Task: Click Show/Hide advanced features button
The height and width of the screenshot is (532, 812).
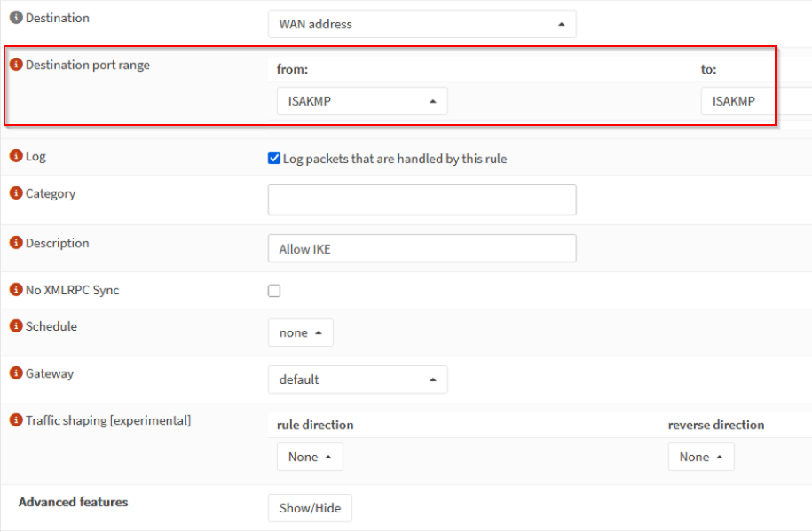Action: (x=310, y=508)
